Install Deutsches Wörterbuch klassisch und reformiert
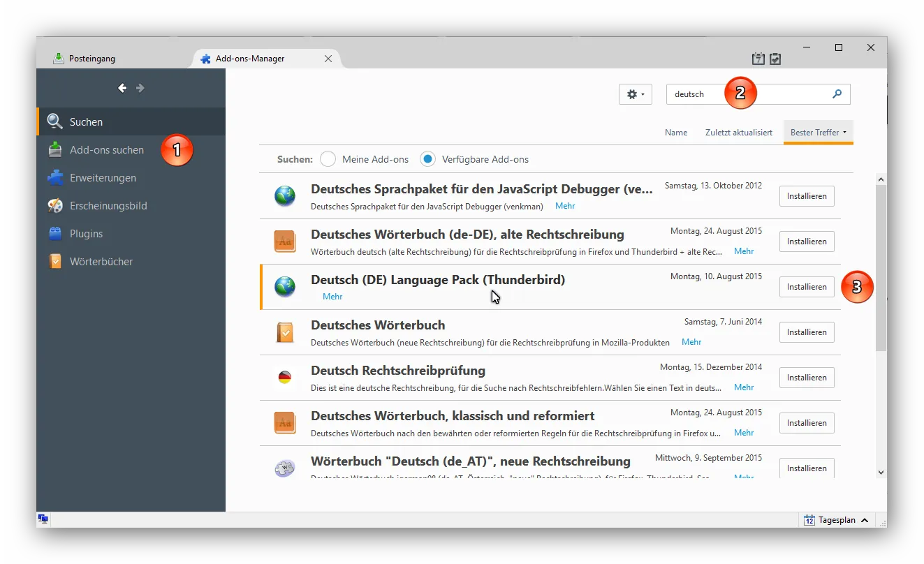Viewport: 924px width, 564px height. click(807, 423)
